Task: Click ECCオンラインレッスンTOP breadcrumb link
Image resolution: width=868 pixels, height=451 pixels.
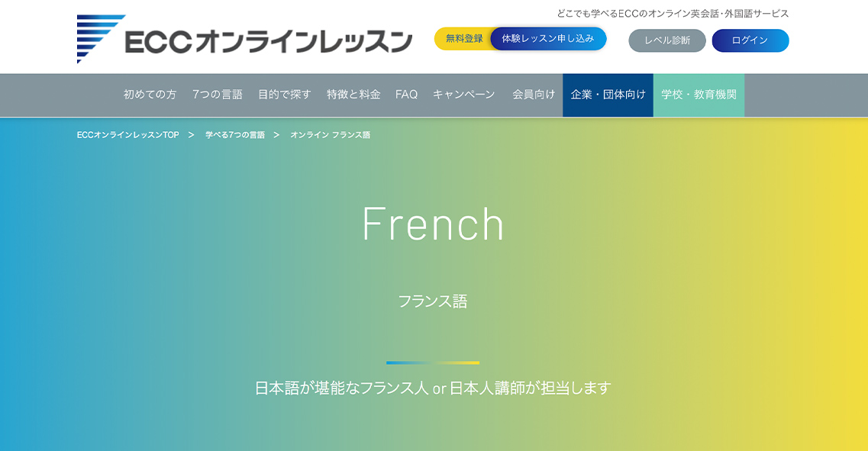Action: (127, 135)
